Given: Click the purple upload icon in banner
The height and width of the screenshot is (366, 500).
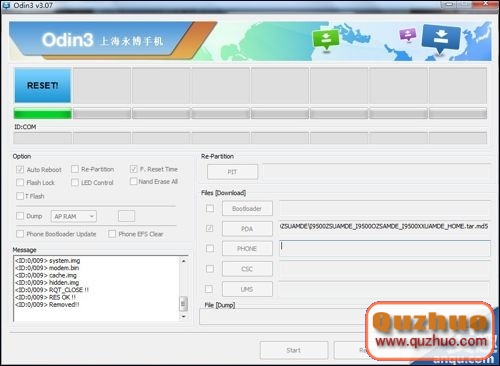Looking at the screenshot, I should (x=408, y=34).
